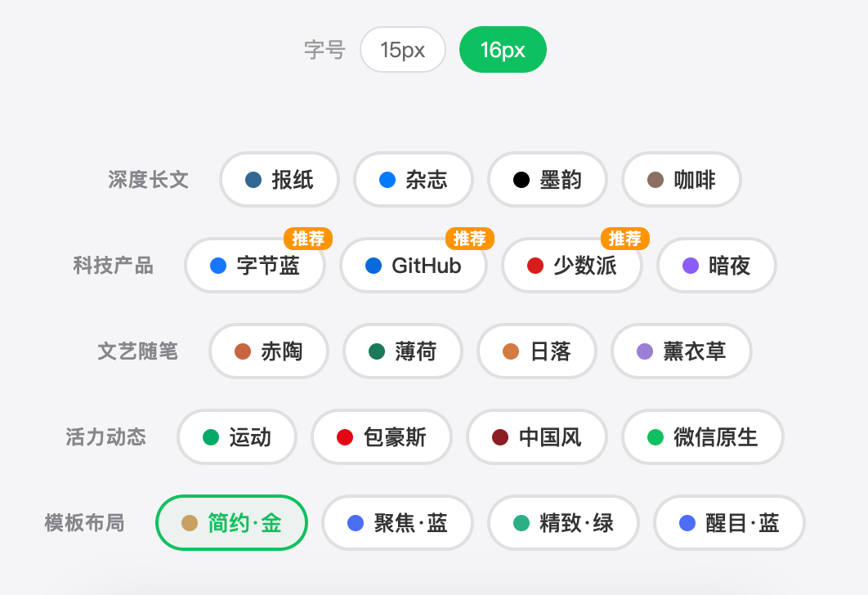Choose the 包豪斯 theme

[382, 437]
